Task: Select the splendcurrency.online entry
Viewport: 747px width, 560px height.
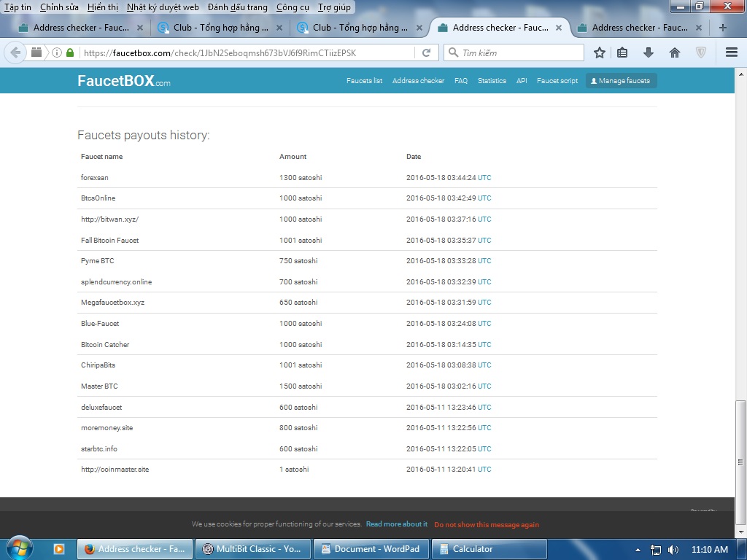Action: pos(116,282)
